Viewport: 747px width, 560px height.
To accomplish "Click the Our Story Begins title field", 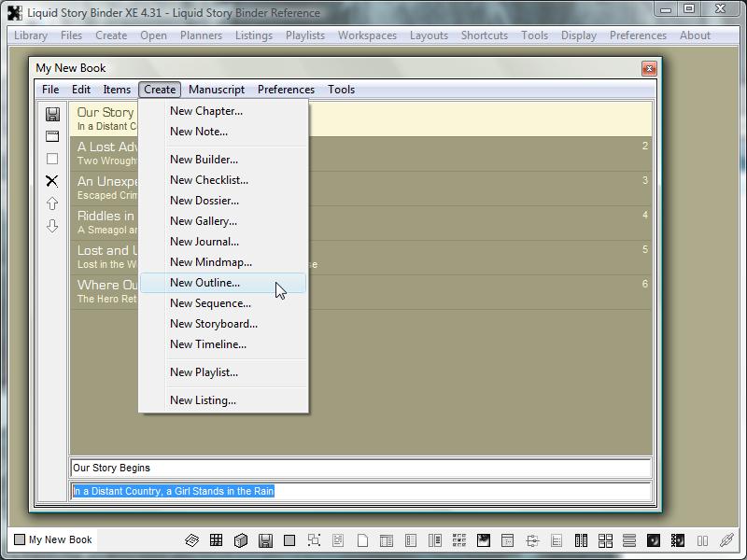I will point(359,469).
